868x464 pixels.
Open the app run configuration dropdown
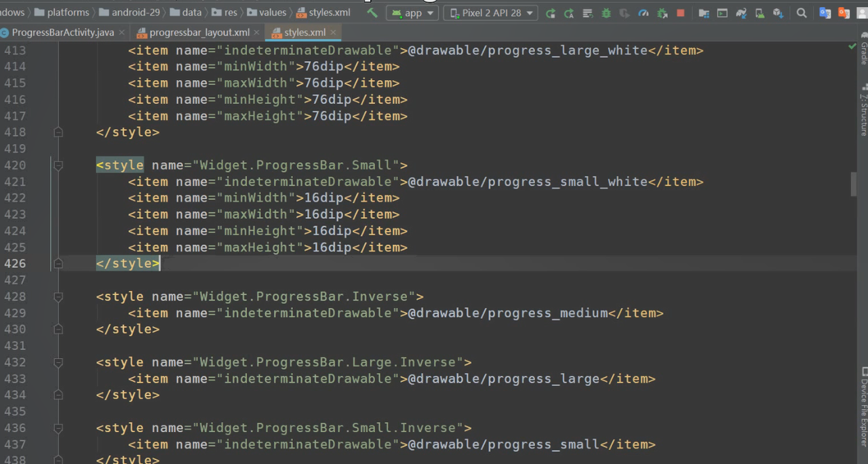coord(412,13)
